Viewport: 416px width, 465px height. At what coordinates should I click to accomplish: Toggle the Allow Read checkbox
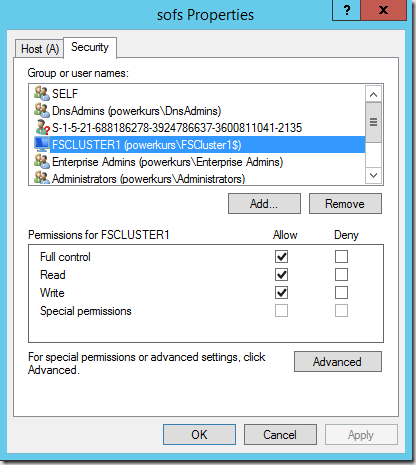[281, 275]
